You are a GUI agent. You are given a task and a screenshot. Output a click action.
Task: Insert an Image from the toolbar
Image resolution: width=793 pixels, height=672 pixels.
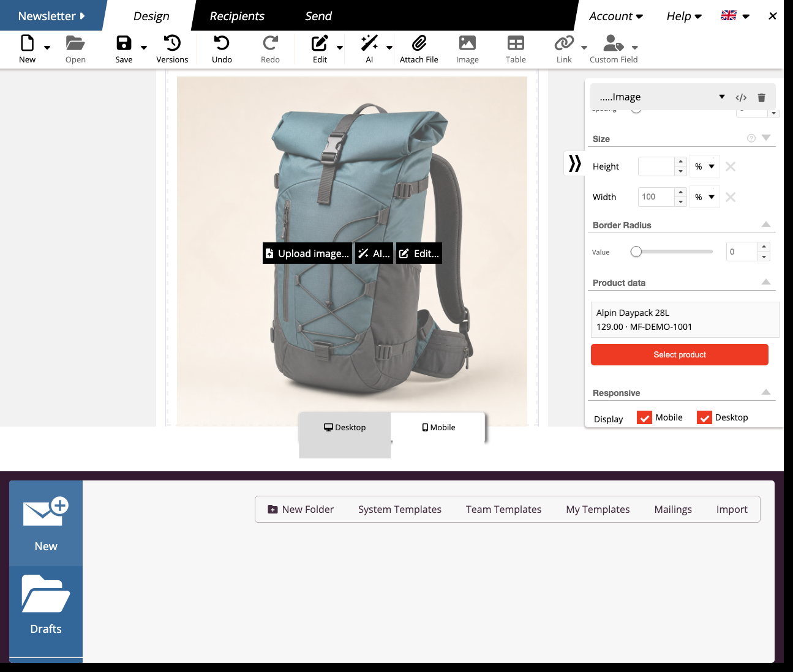(x=467, y=43)
